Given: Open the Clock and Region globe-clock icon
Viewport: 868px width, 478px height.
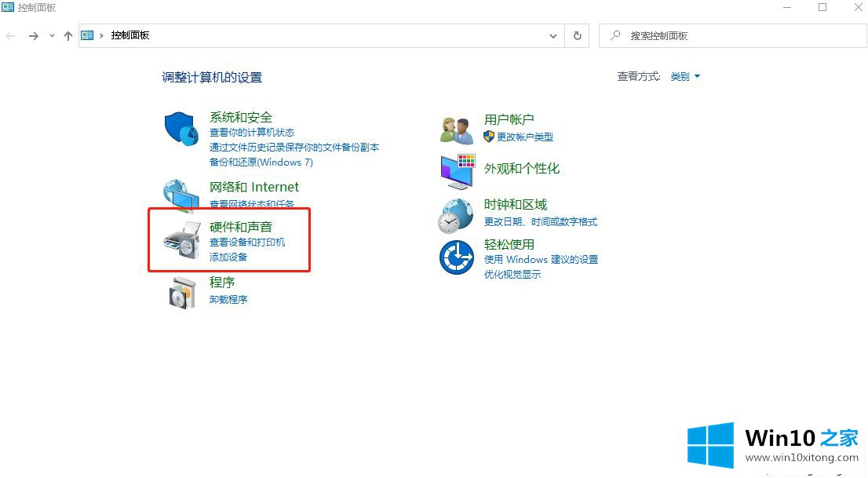Looking at the screenshot, I should (x=456, y=216).
